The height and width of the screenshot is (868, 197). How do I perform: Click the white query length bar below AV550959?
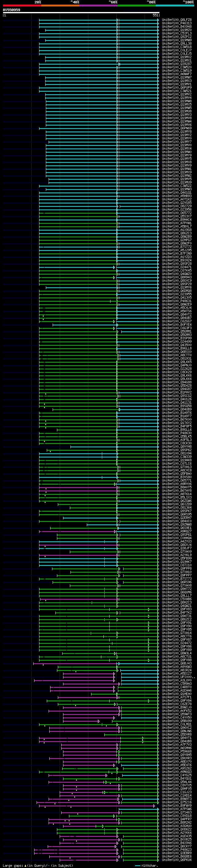point(81,13)
